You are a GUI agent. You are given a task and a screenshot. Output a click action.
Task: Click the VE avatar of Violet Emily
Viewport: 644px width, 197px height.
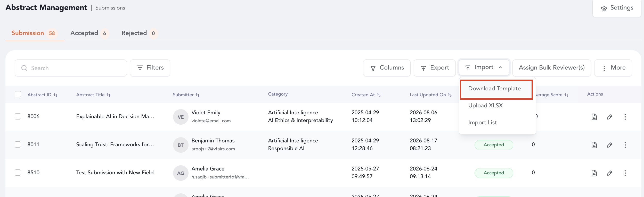(x=181, y=117)
